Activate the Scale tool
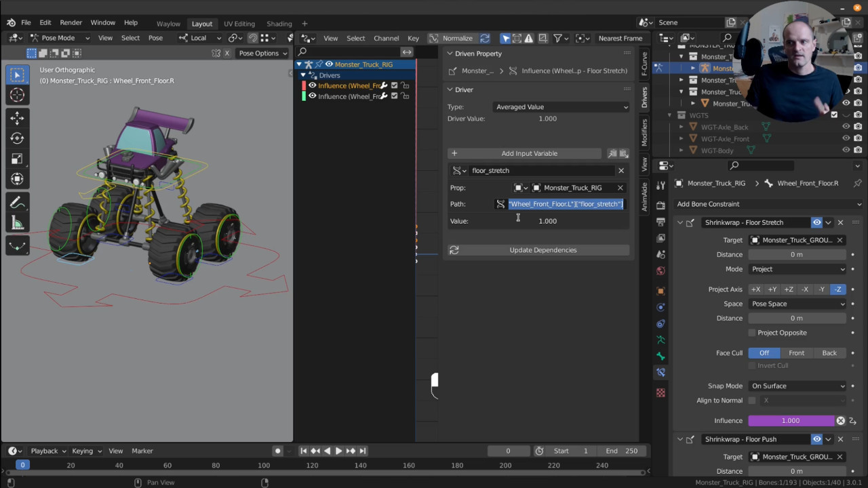The width and height of the screenshot is (868, 488). click(17, 159)
